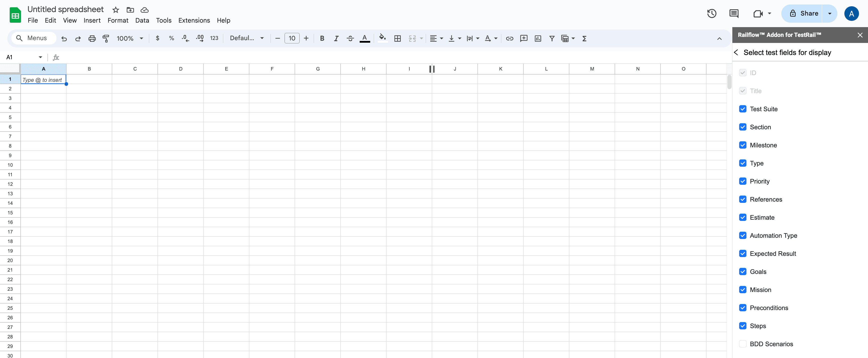Toggle the Automation Type checkbox

(x=743, y=235)
